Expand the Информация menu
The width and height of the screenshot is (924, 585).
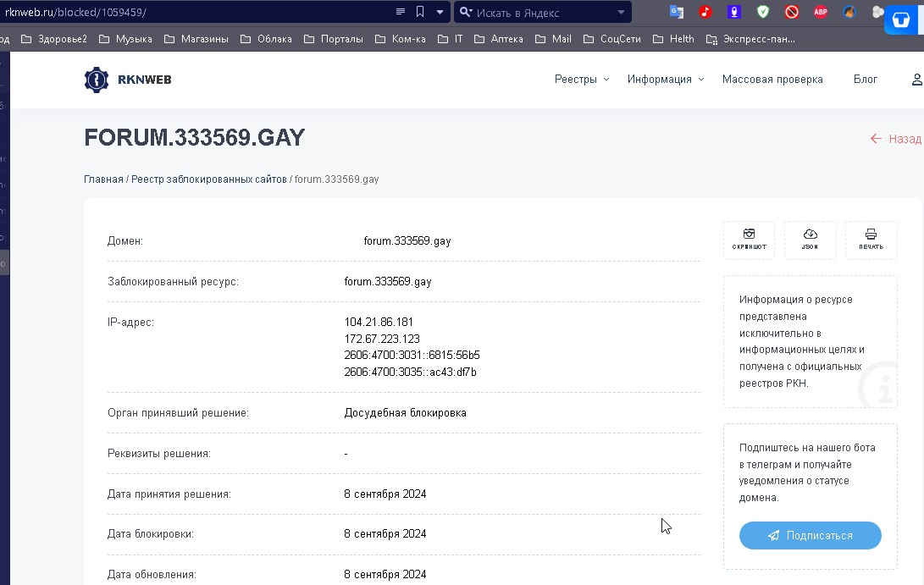pyautogui.click(x=666, y=79)
